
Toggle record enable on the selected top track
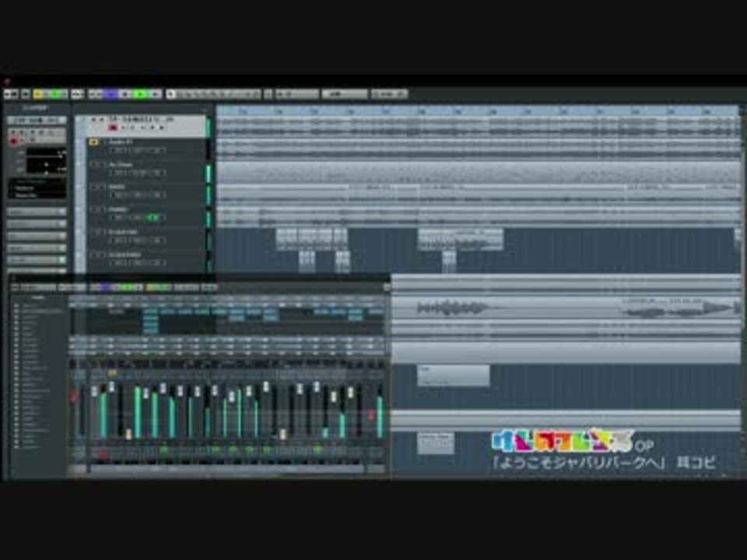click(113, 128)
